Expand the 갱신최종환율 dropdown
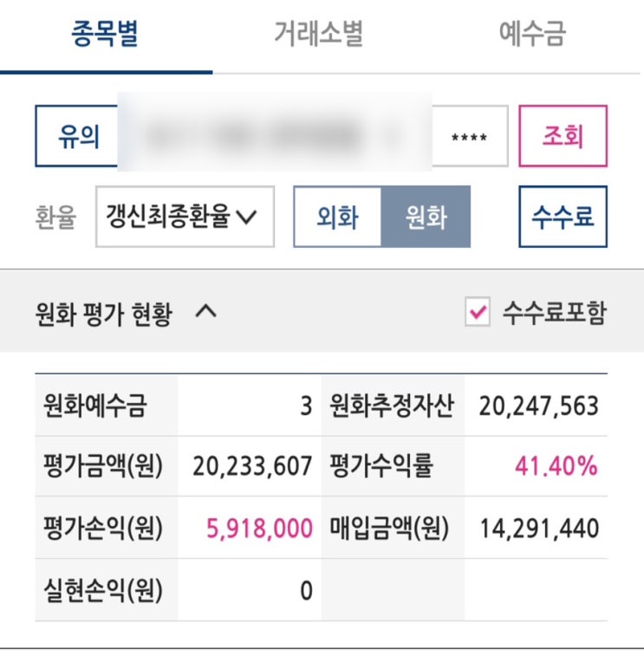The image size is (644, 662). tap(184, 217)
